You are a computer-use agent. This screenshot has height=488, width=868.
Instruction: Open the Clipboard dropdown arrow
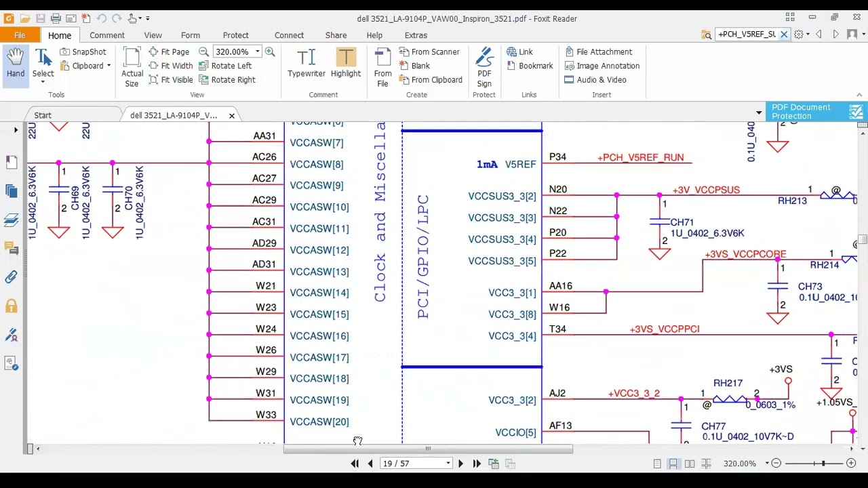click(x=108, y=66)
